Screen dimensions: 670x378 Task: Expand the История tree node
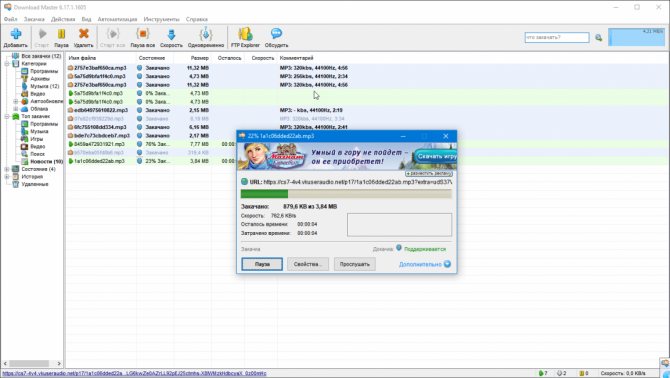(x=7, y=176)
